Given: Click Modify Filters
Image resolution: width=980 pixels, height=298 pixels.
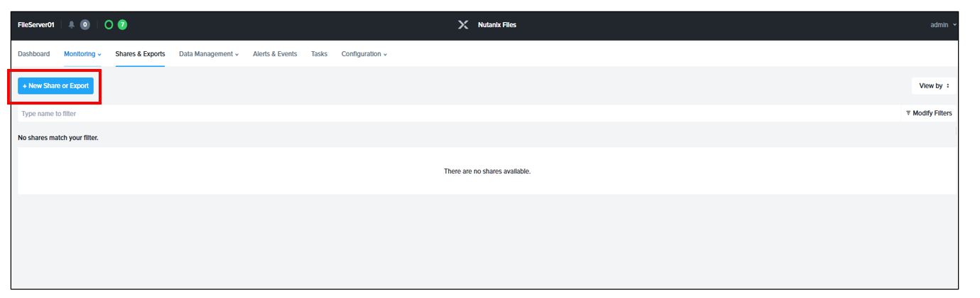Looking at the screenshot, I should click(929, 113).
